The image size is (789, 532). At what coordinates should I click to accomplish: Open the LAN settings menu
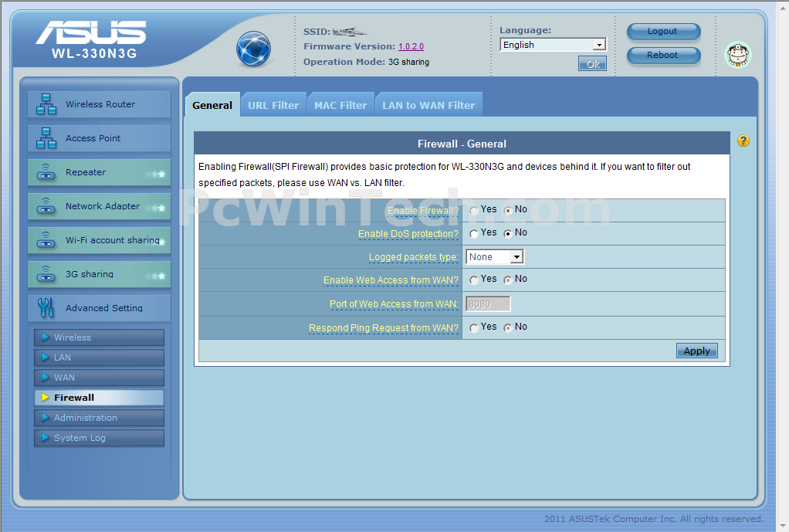(99, 357)
